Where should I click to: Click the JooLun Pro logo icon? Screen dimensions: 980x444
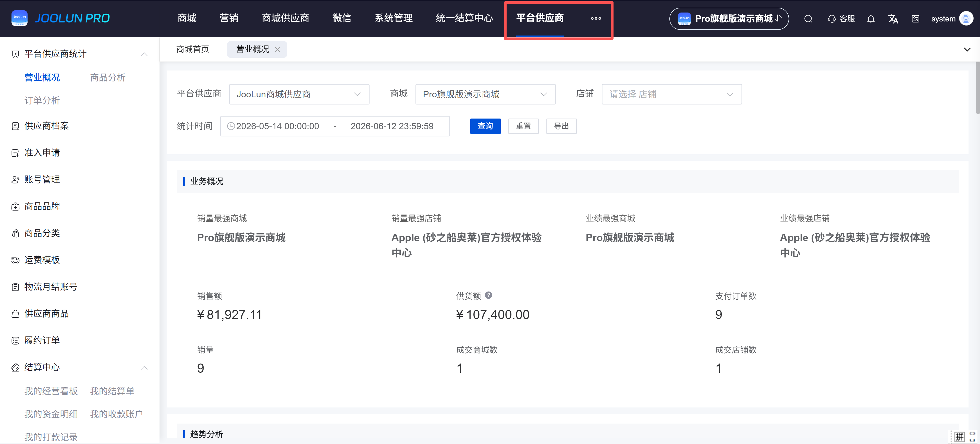click(x=19, y=18)
